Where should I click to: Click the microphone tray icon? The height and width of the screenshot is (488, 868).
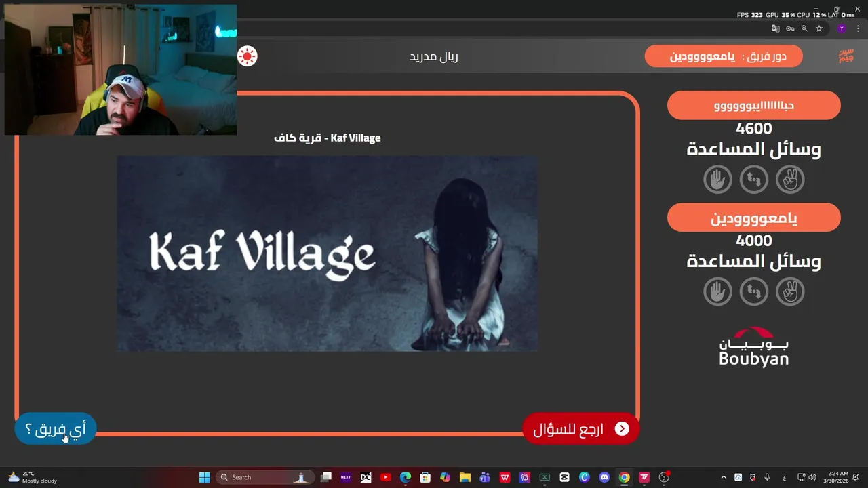coord(767,477)
